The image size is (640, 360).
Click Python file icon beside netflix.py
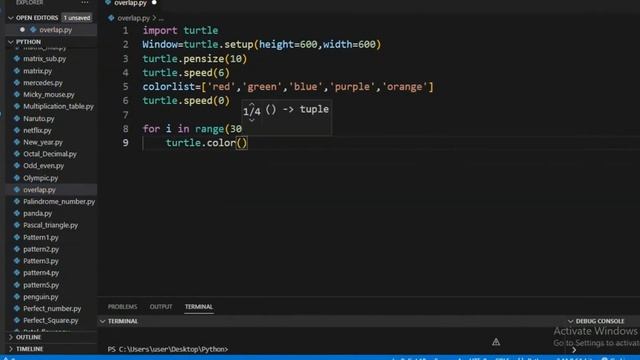17,130
